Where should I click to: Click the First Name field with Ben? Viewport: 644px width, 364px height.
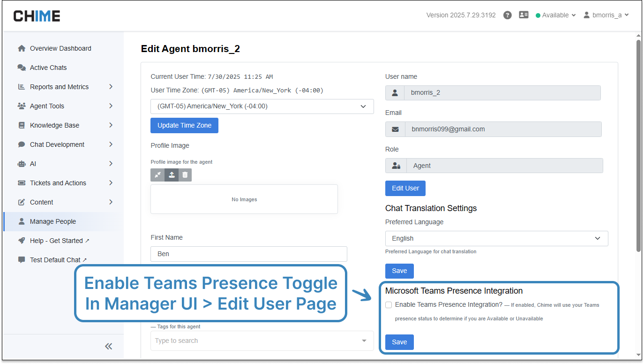pos(249,254)
